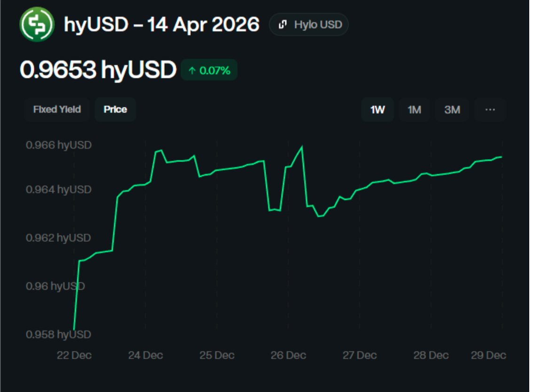The image size is (533, 392).
Task: Click the 0.962 hyUSD axis label
Action: (58, 238)
